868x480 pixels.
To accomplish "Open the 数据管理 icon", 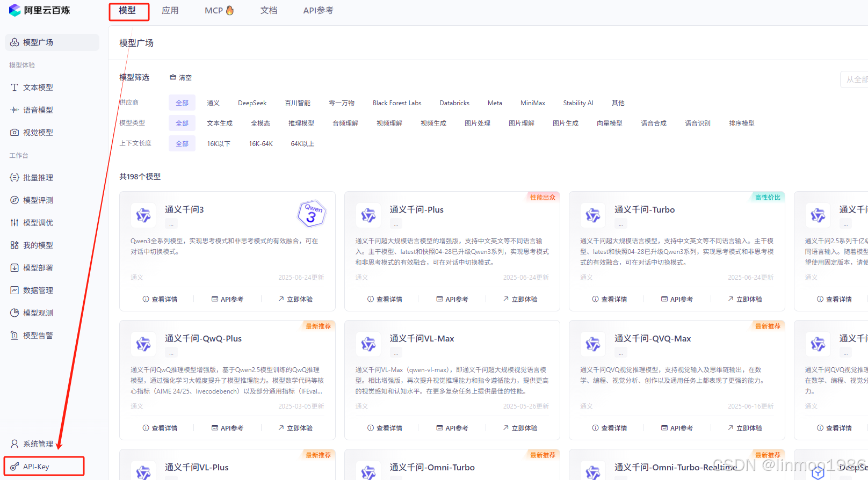I will (x=15, y=290).
